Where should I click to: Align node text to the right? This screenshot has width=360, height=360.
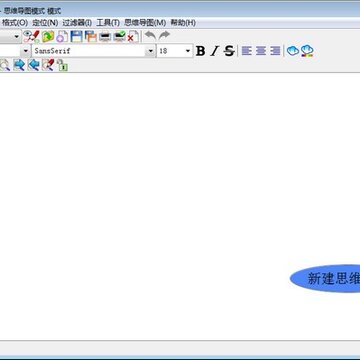(275, 51)
